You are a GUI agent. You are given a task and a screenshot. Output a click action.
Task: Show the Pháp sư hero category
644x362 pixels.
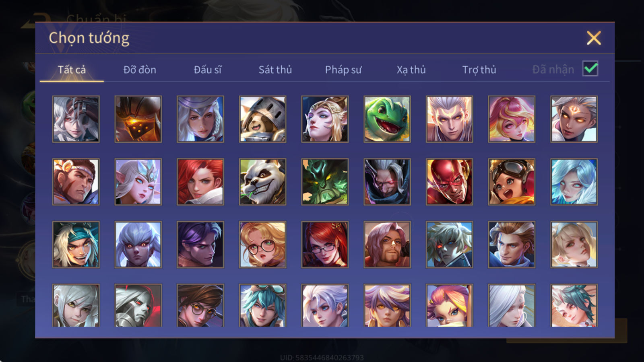[x=343, y=70]
